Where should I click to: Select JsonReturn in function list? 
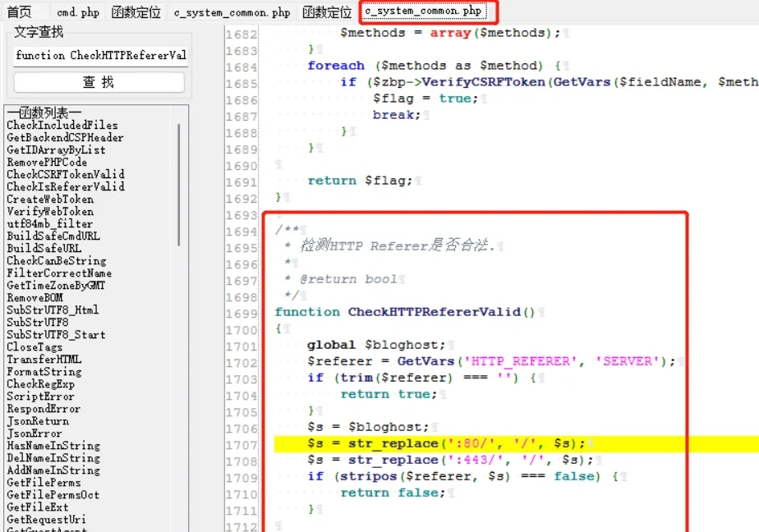coord(38,421)
